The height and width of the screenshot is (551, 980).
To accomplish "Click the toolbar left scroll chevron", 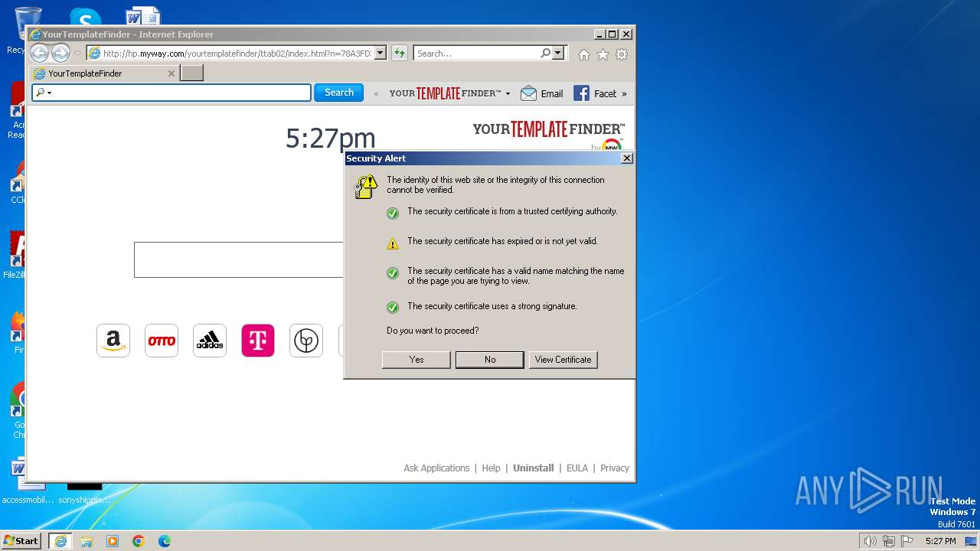I will [x=376, y=94].
